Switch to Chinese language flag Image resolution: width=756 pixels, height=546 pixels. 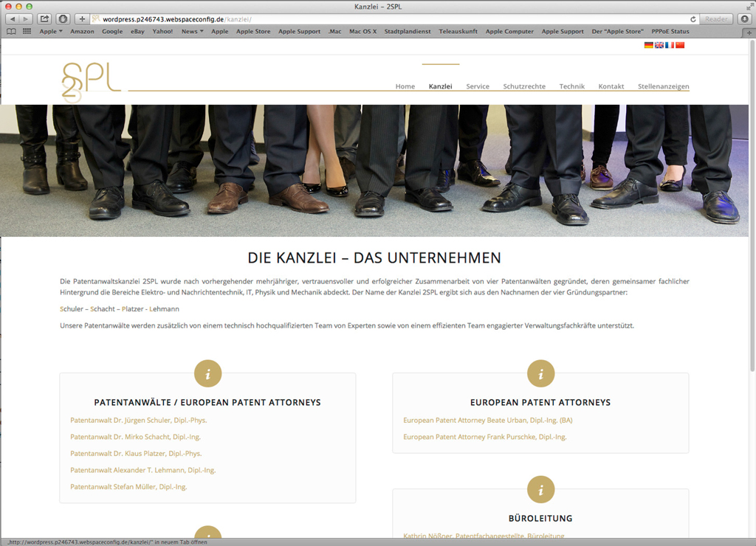click(680, 45)
